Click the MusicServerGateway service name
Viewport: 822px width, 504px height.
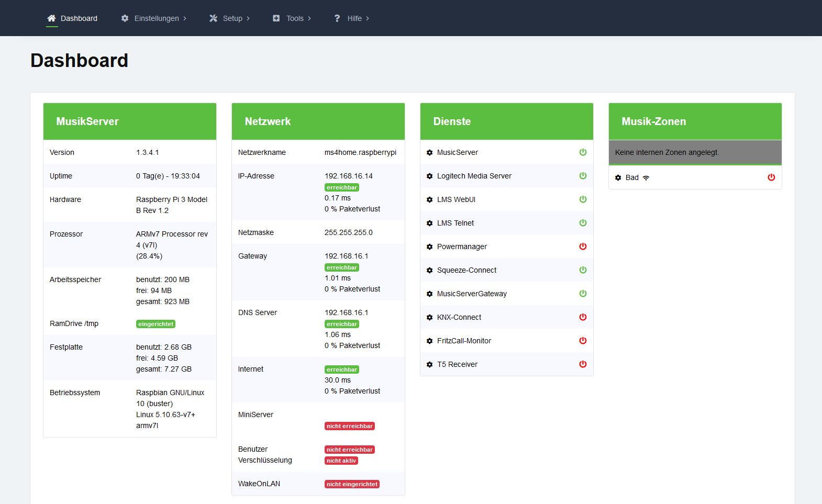coord(472,294)
